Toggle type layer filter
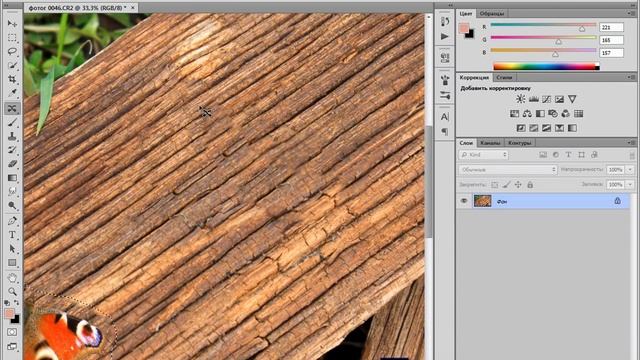The width and height of the screenshot is (640, 360). point(569,155)
